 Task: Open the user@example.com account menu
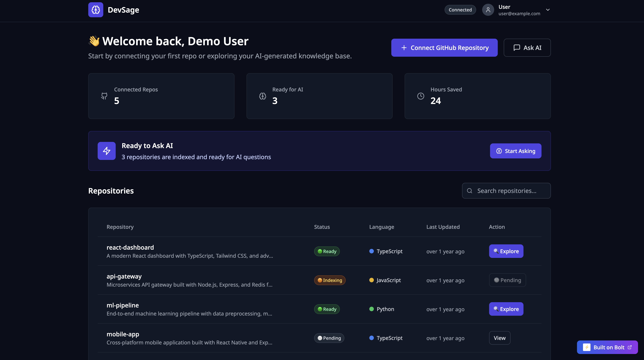[x=519, y=14]
